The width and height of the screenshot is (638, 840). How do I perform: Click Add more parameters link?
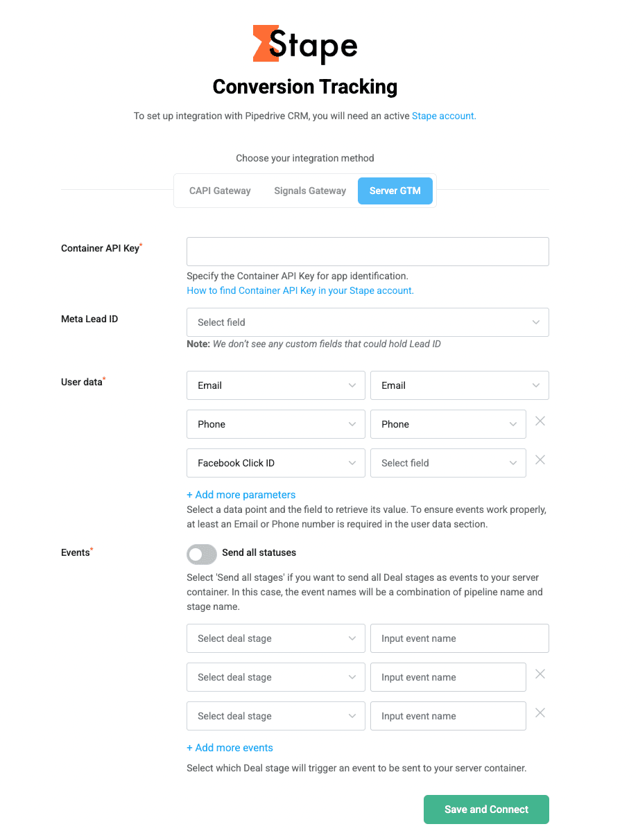click(x=241, y=495)
